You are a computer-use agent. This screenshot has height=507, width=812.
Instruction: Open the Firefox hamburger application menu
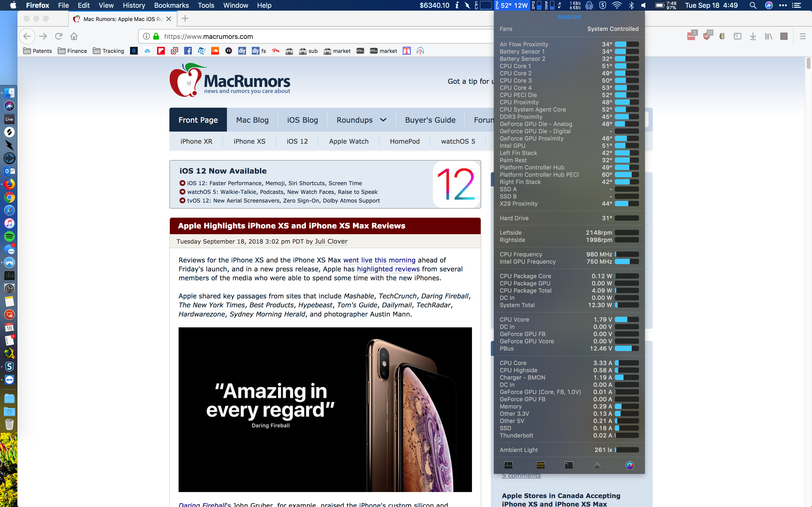click(803, 36)
